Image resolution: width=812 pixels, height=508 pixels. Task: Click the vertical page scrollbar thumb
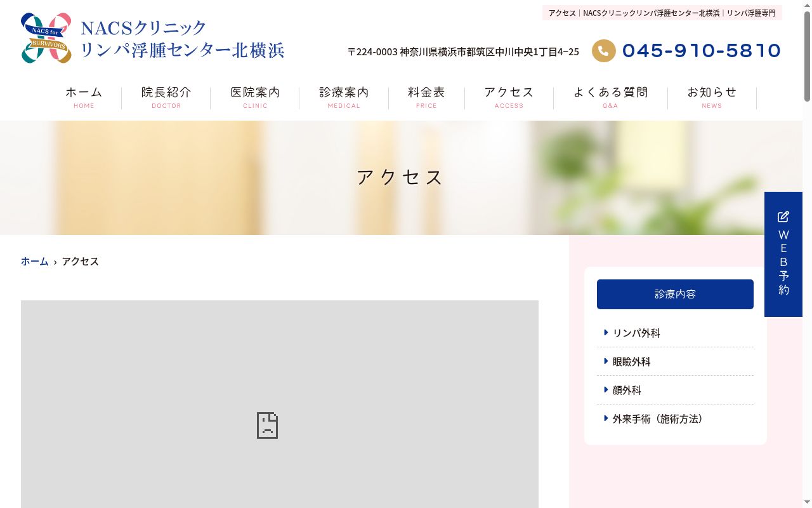807,56
